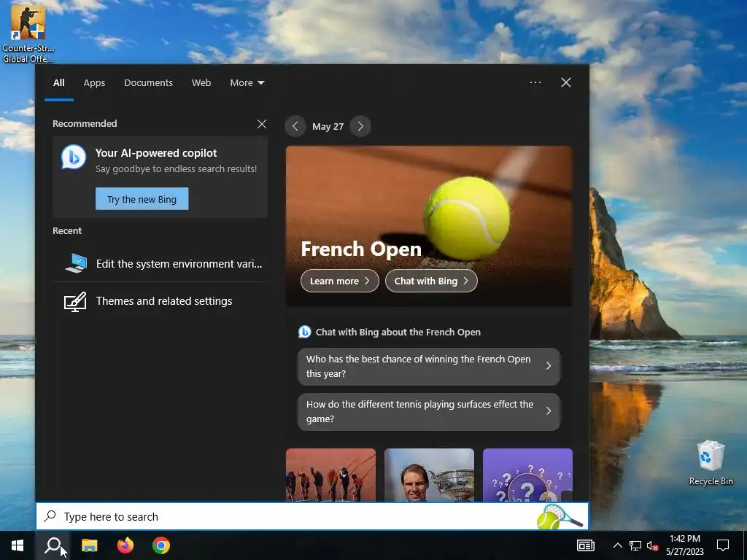Open the purple question marks quiz thumbnail
Screen dimensions: 747x560
527,475
